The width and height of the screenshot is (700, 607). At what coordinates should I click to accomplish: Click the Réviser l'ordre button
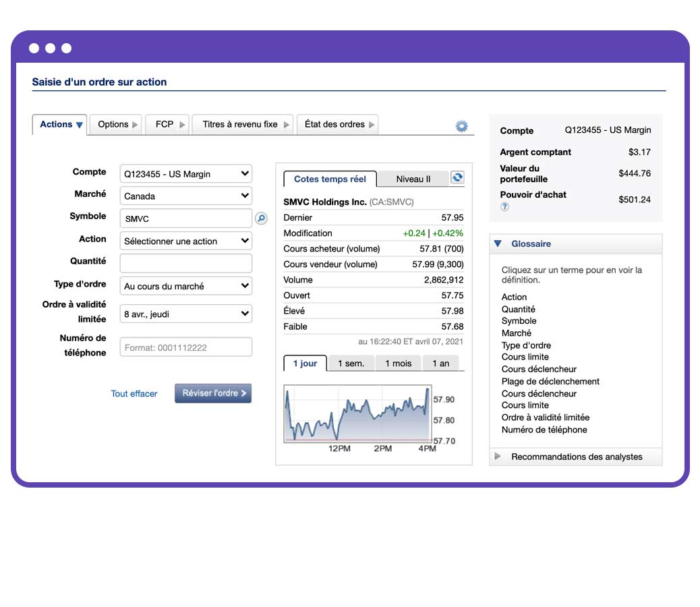coord(212,393)
